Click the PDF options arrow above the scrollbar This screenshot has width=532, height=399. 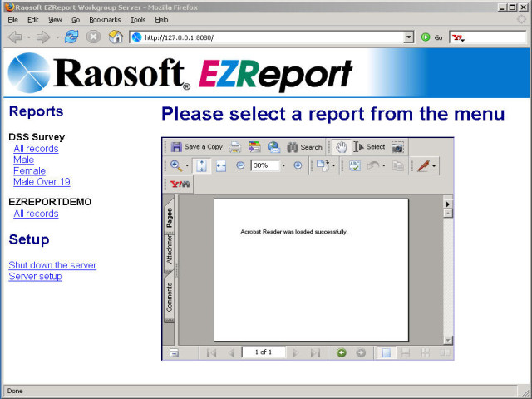(x=448, y=204)
